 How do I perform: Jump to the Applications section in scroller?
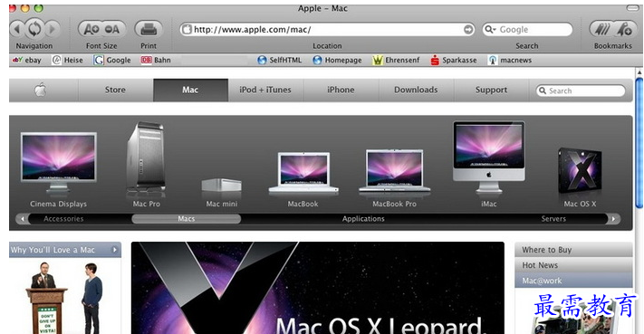pos(363,219)
